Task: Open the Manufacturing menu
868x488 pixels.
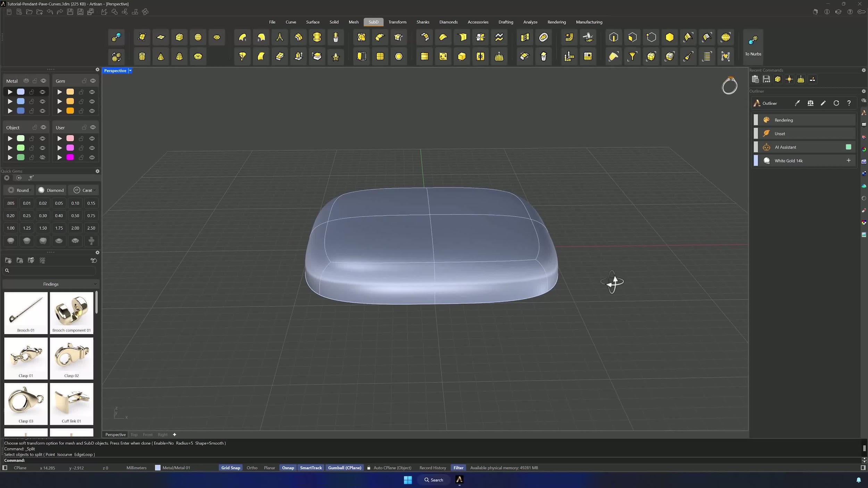Action: [589, 22]
